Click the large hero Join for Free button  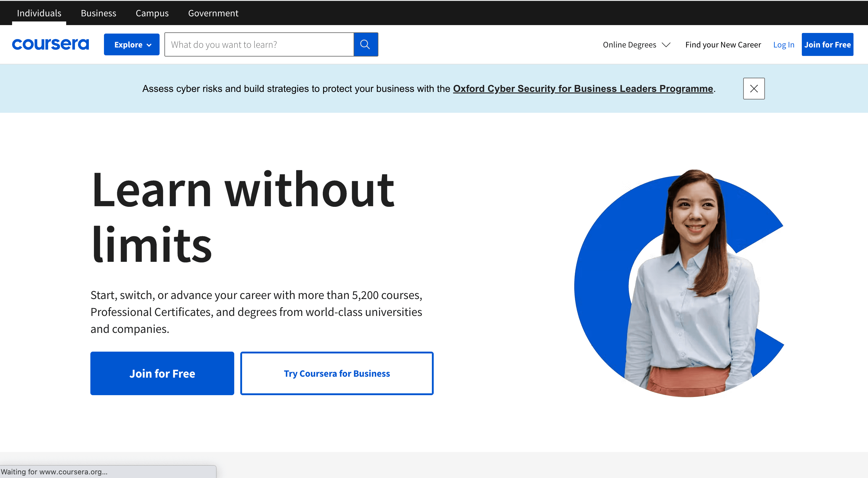coord(162,373)
